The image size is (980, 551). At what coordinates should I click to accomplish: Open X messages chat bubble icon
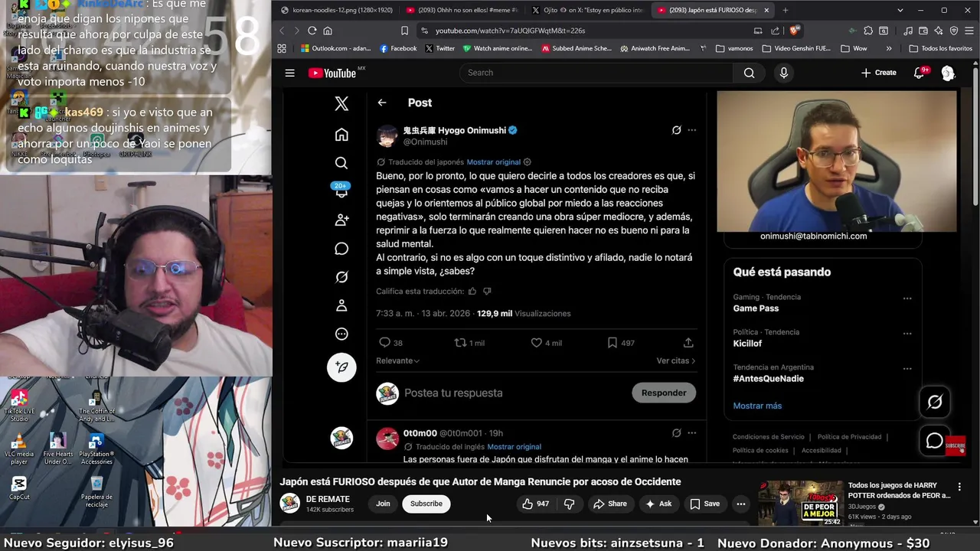[x=341, y=249]
